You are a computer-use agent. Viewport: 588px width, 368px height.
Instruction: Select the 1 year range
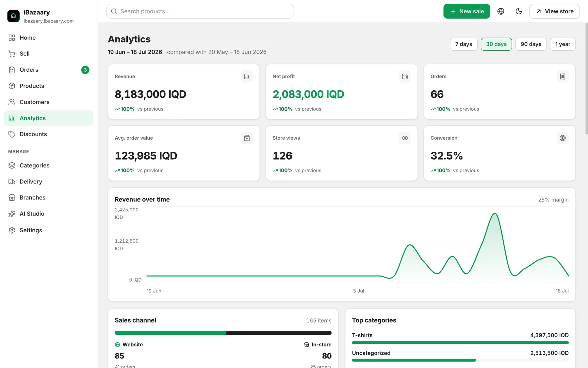[x=563, y=44]
